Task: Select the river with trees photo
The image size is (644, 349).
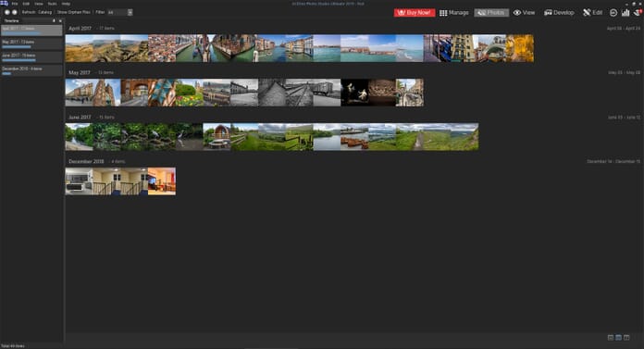Action: click(x=80, y=137)
